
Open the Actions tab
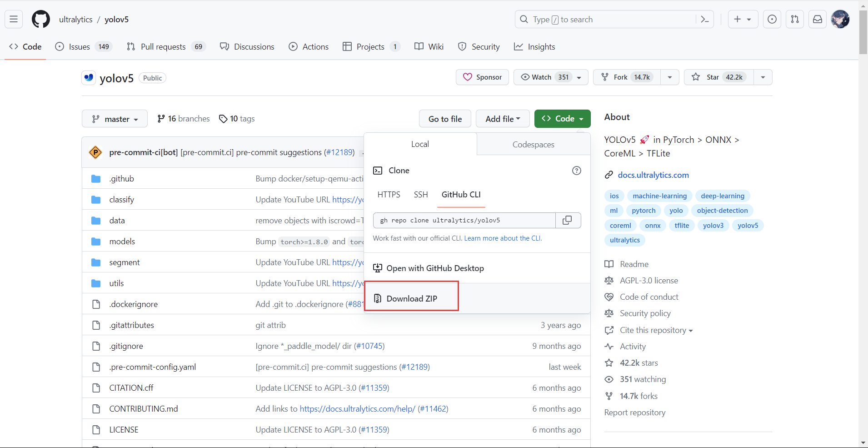coord(309,46)
